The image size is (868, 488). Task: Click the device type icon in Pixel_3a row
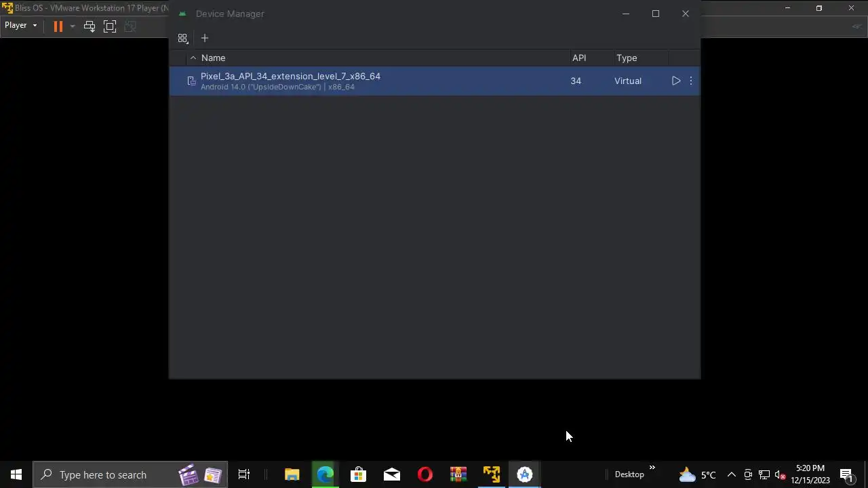(191, 81)
